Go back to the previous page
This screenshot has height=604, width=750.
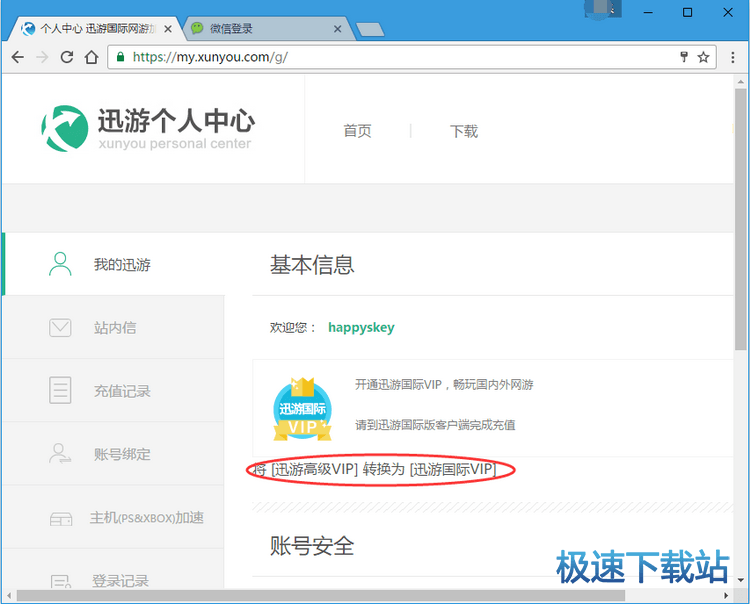pyautogui.click(x=18, y=57)
